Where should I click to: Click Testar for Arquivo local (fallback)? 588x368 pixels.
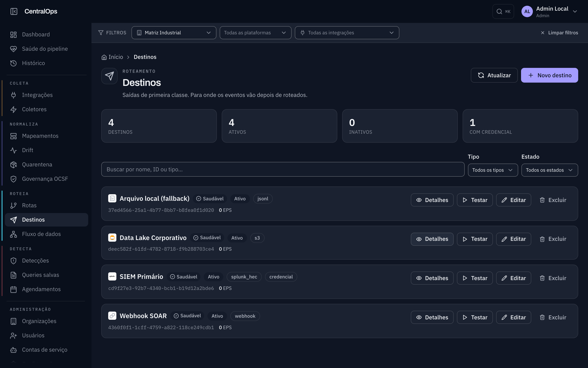[x=474, y=200]
